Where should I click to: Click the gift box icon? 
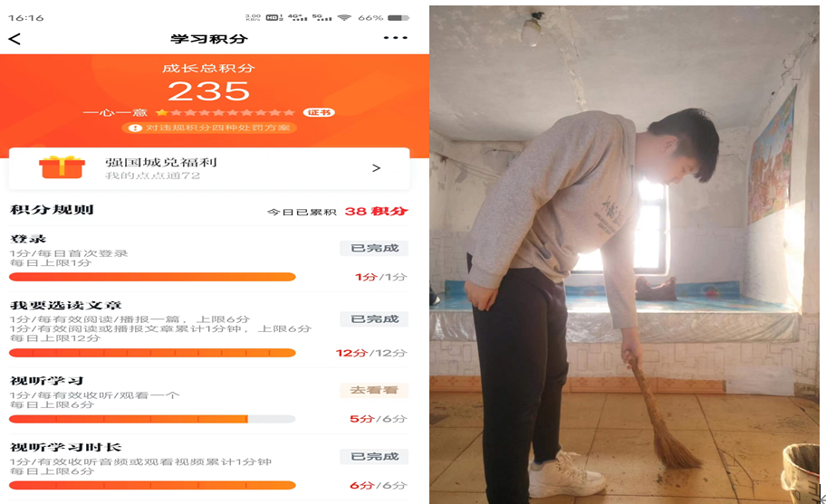[62, 167]
